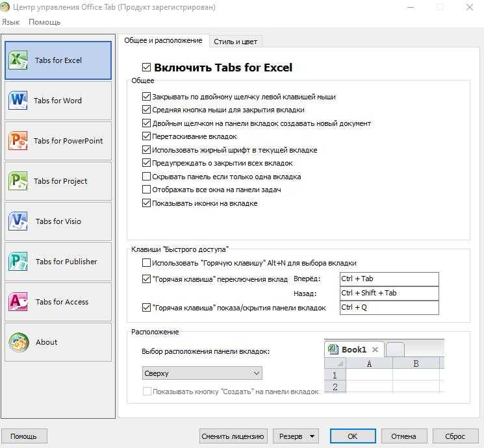Click the 'Отмена' button
This screenshot has width=484, height=448.
(x=403, y=436)
